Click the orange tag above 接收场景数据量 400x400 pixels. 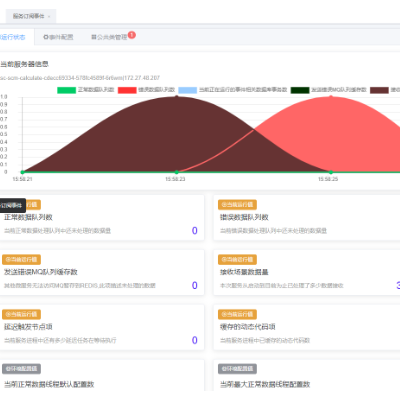(x=237, y=259)
